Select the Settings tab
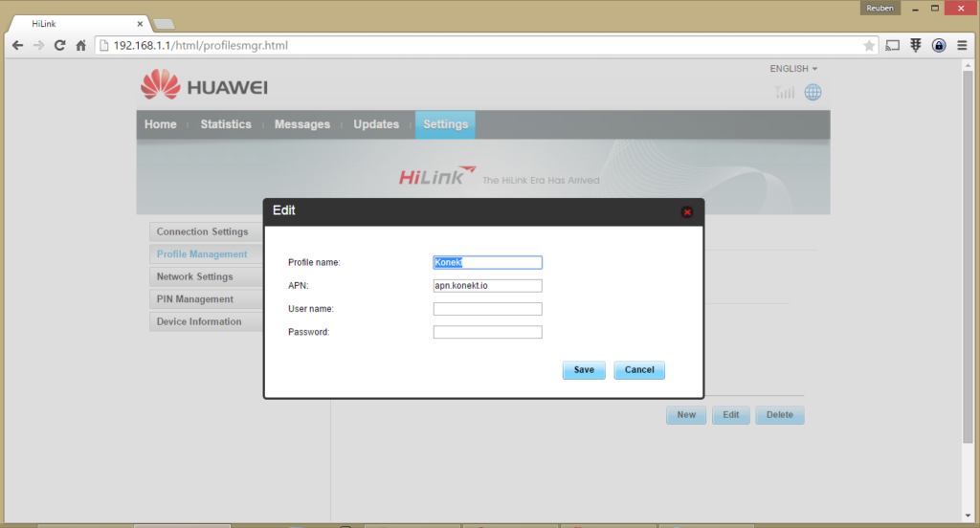 446,124
